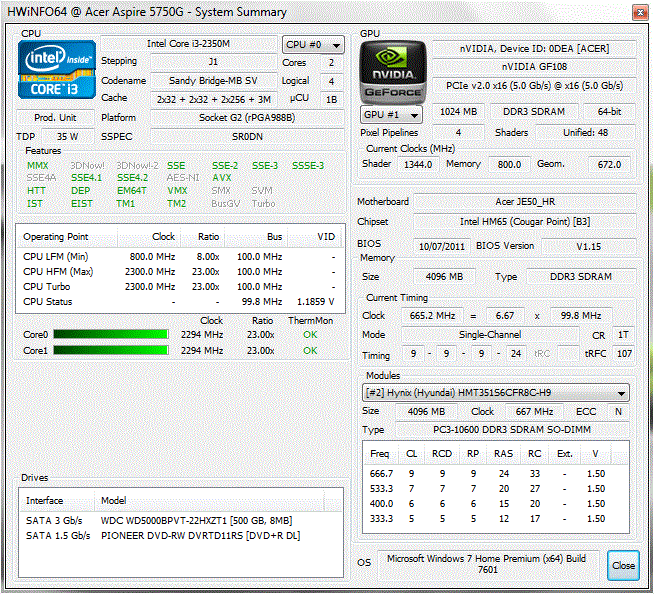The width and height of the screenshot is (654, 594).
Task: Click the BIOS date 10/07/2011 field
Action: pyautogui.click(x=442, y=246)
